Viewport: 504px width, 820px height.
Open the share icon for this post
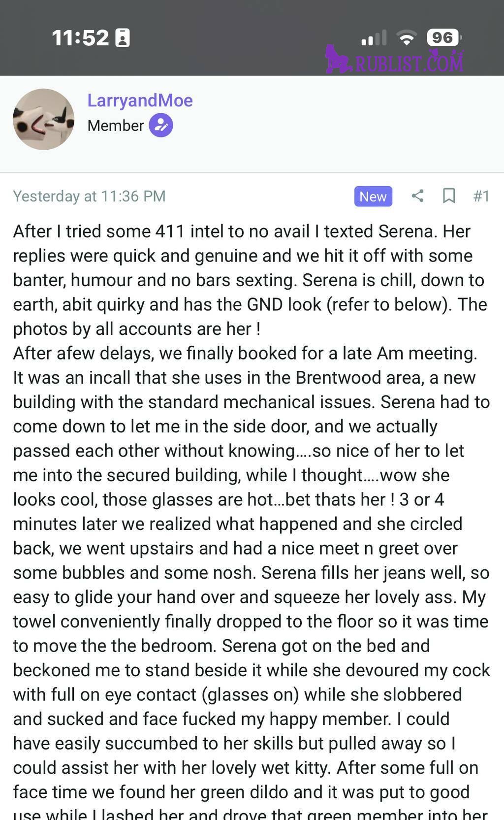click(x=417, y=196)
